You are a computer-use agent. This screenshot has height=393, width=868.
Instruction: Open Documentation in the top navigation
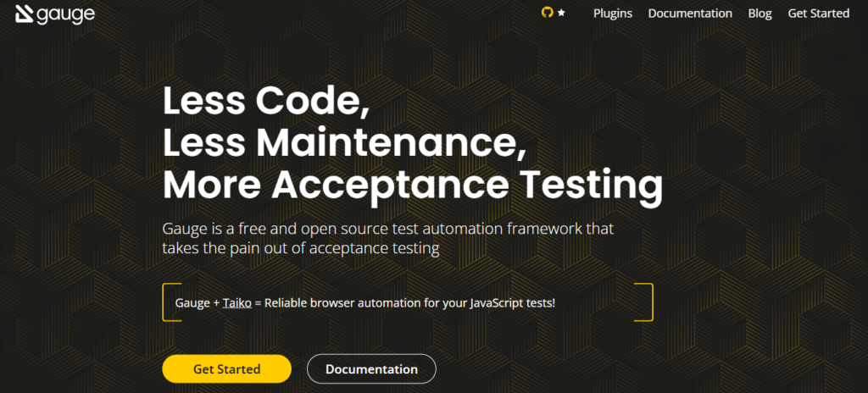(690, 14)
